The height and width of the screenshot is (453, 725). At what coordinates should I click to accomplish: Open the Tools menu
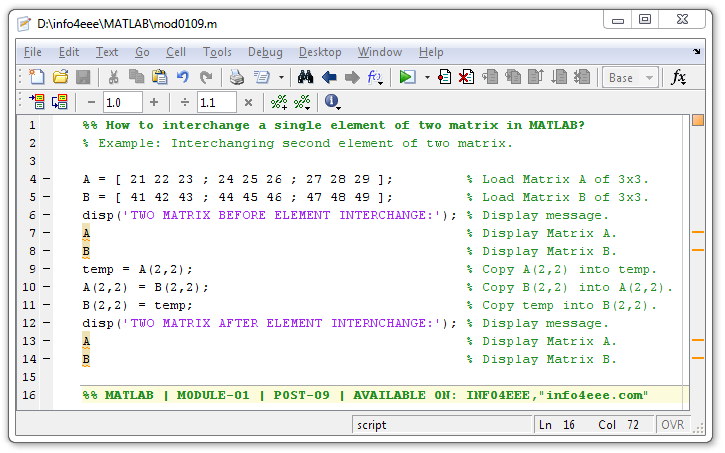click(x=217, y=52)
